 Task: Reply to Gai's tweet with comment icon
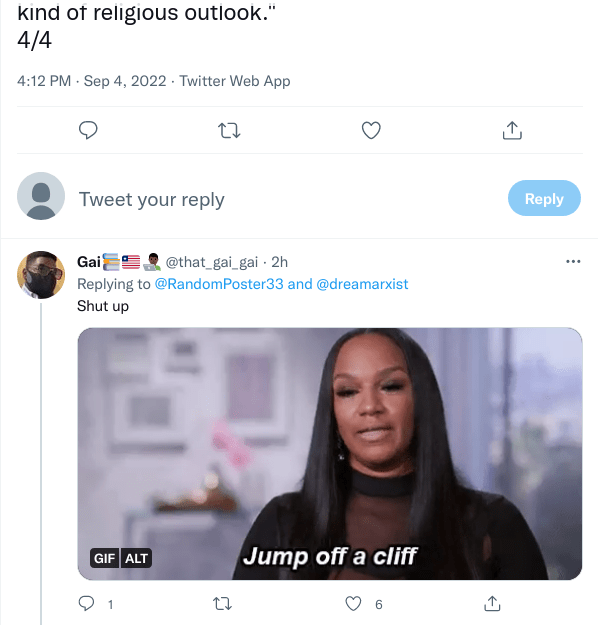point(87,603)
